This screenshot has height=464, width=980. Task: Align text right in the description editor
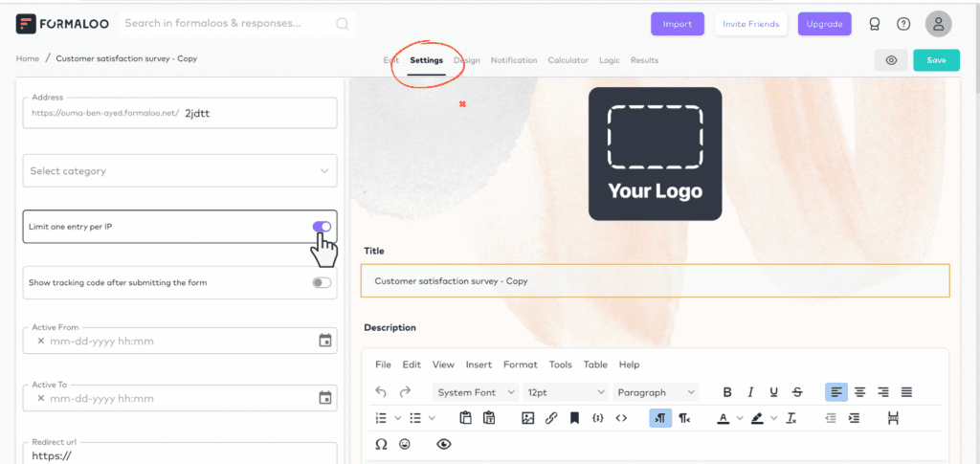[883, 392]
